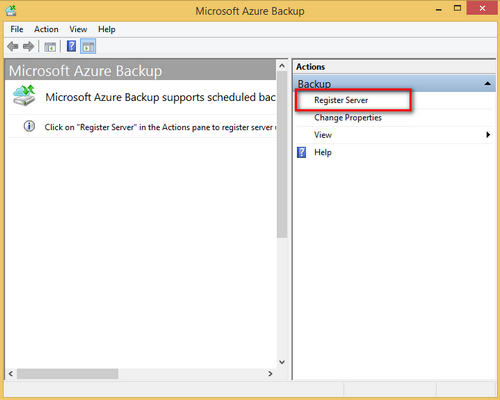Click the Back arrow toolbar icon
Image resolution: width=500 pixels, height=400 pixels.
click(13, 46)
